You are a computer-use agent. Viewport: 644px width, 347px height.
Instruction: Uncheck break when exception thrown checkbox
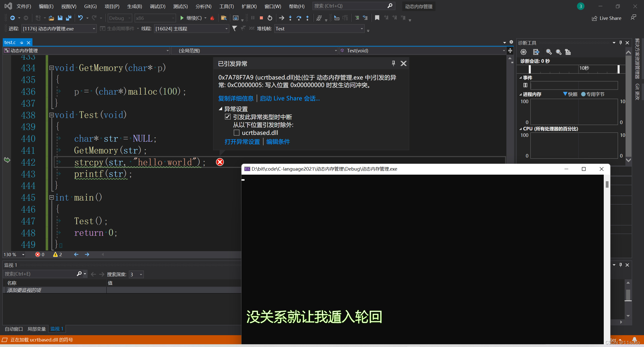(228, 117)
